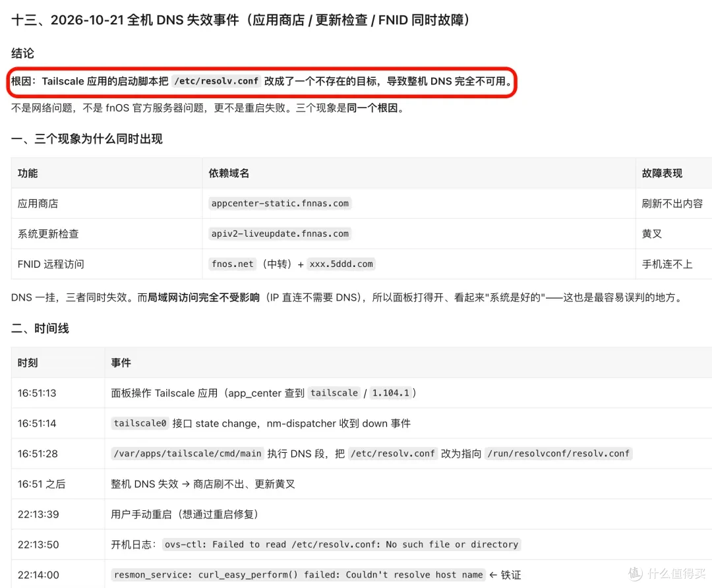Screen dimensions: 712x588
Task: Click the 'fnos.net' code label
Action: [x=233, y=264]
